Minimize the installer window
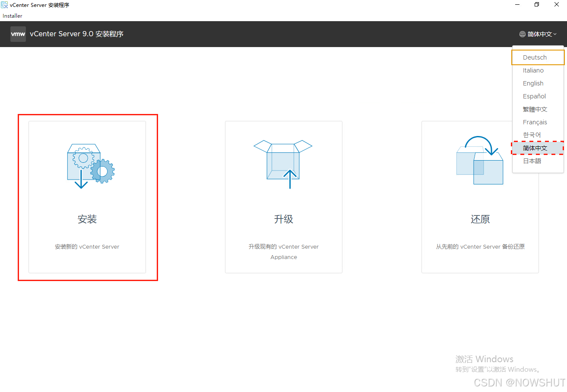 tap(517, 5)
